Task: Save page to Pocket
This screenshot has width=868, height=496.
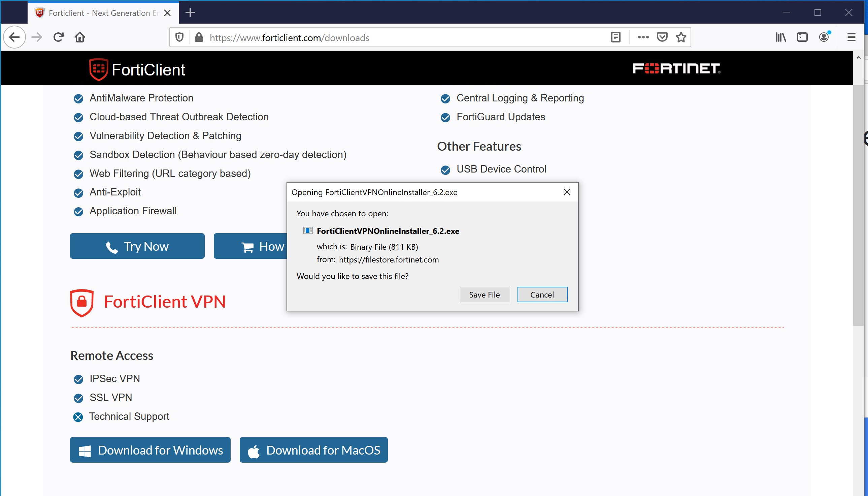Action: tap(662, 37)
